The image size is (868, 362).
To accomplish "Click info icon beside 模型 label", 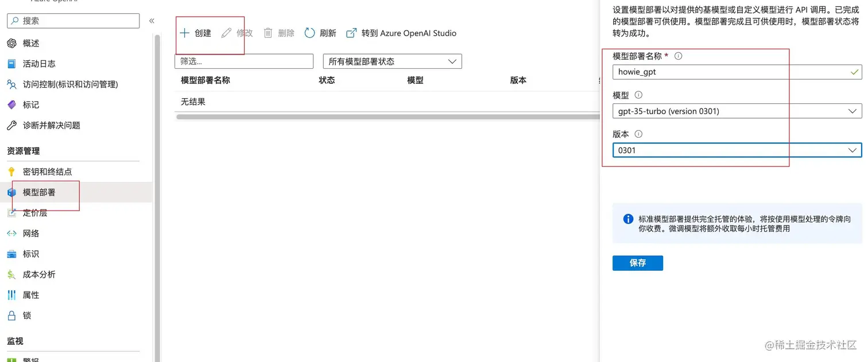I will tap(638, 95).
